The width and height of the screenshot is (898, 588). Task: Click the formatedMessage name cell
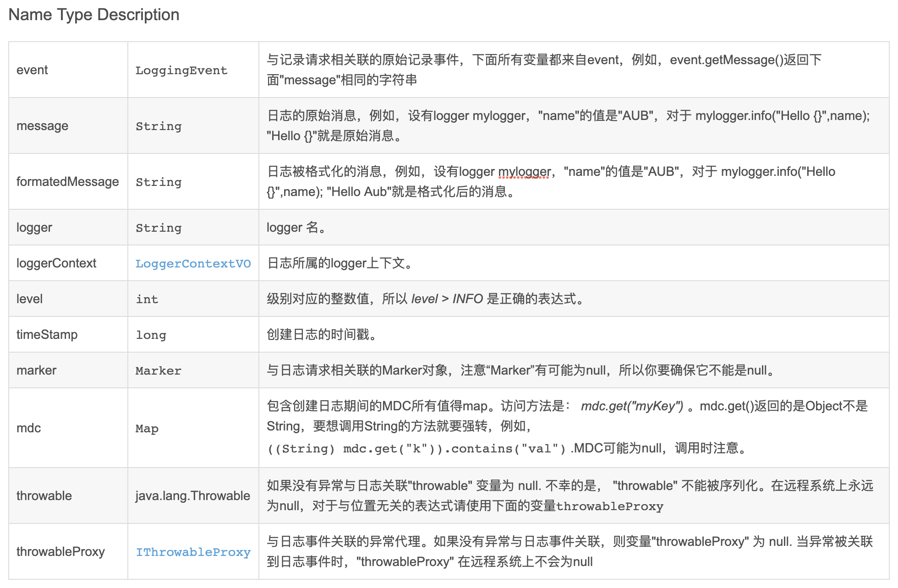pos(67,181)
